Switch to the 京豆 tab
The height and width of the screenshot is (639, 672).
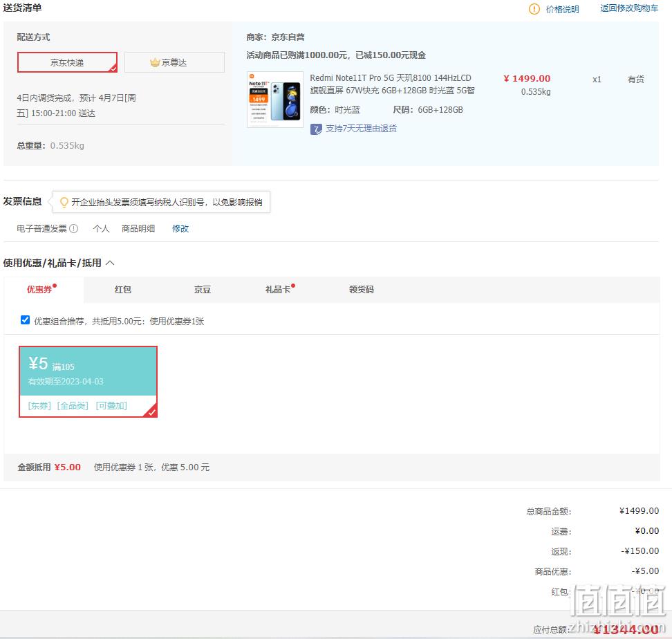click(203, 290)
